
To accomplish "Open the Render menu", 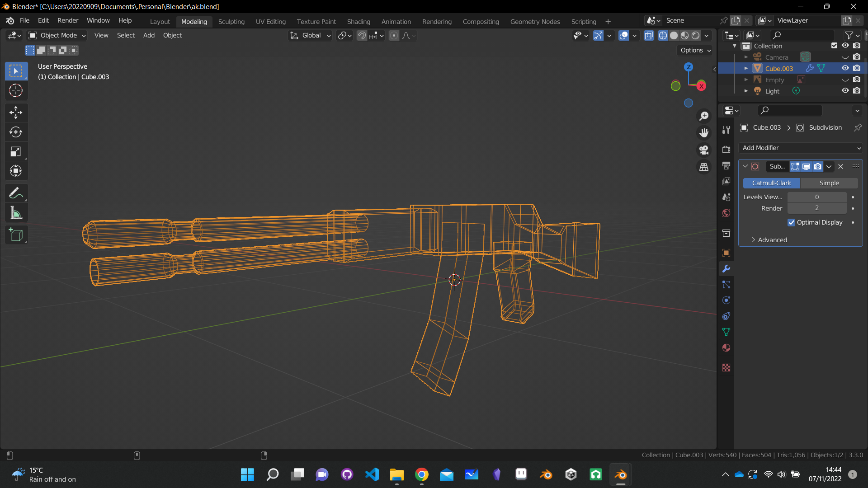I will (68, 21).
